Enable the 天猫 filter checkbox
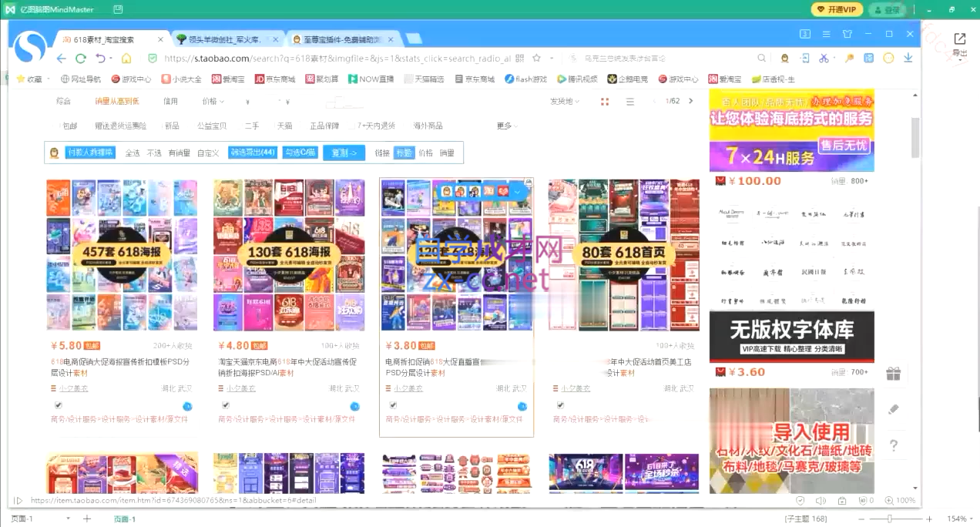 [274, 126]
